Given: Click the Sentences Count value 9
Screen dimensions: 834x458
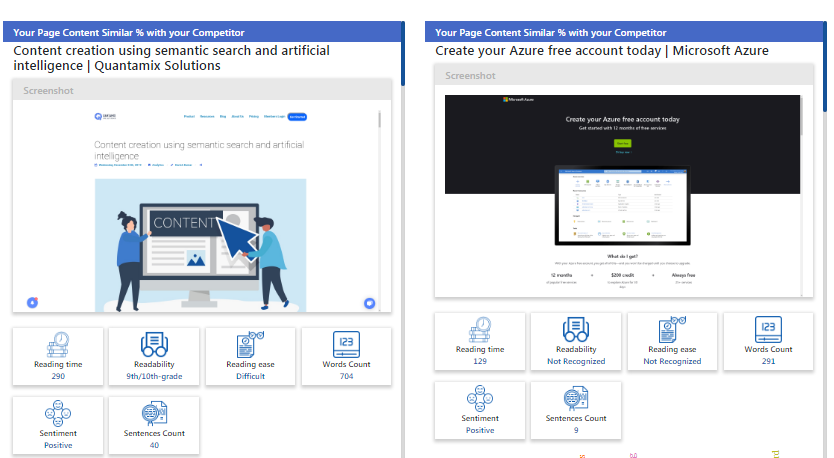Looking at the screenshot, I should click(x=576, y=430).
